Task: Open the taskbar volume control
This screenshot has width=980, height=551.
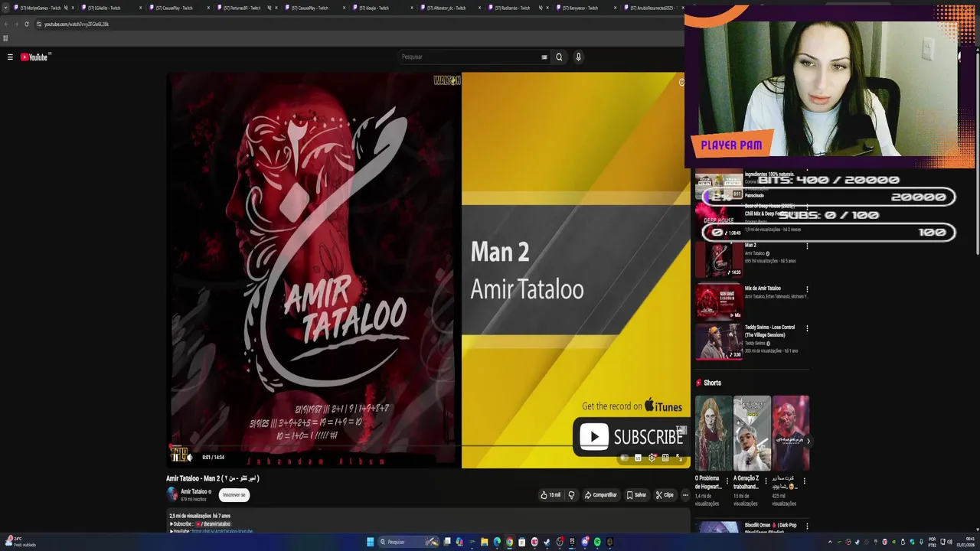Action: coord(950,542)
